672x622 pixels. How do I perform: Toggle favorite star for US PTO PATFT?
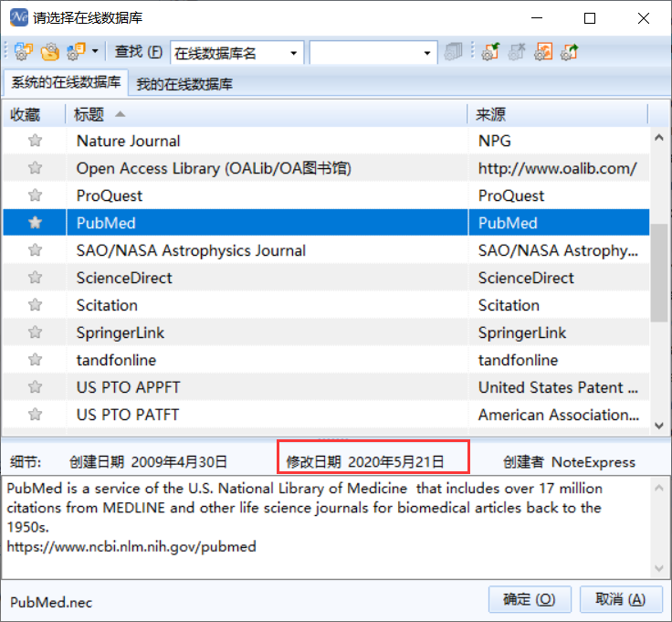[x=35, y=415]
